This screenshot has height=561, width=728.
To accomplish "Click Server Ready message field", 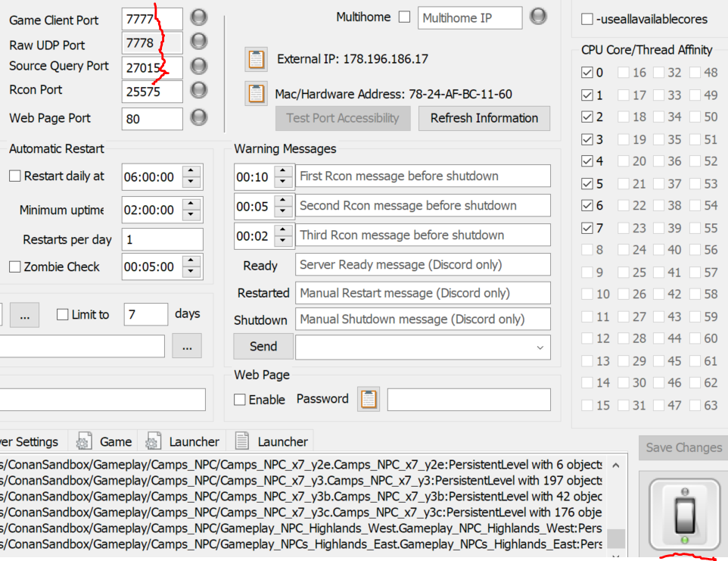I will pyautogui.click(x=423, y=264).
